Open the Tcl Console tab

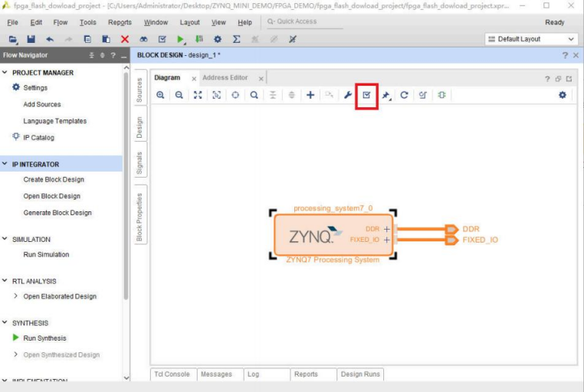[x=172, y=374]
